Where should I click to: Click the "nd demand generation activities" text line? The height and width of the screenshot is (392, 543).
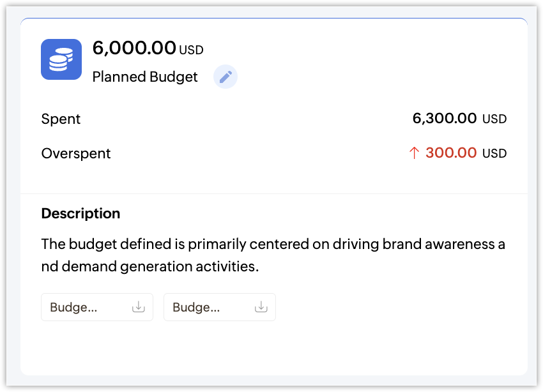[x=150, y=266]
